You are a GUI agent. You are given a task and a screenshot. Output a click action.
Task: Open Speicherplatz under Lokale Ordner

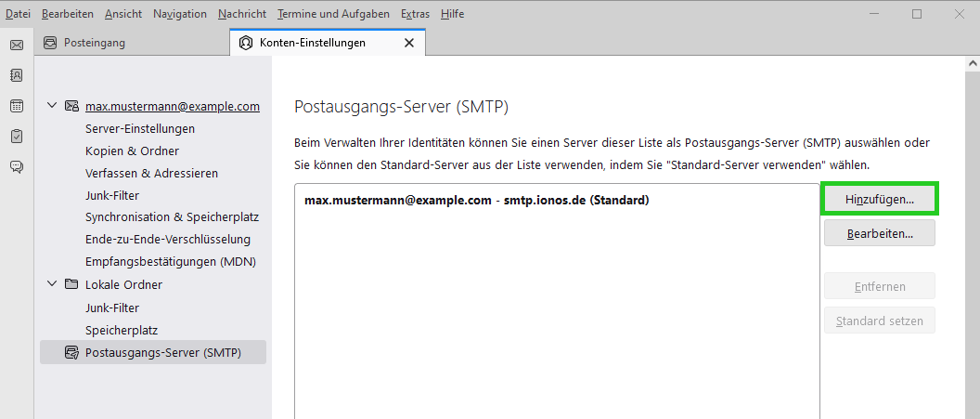pos(122,330)
